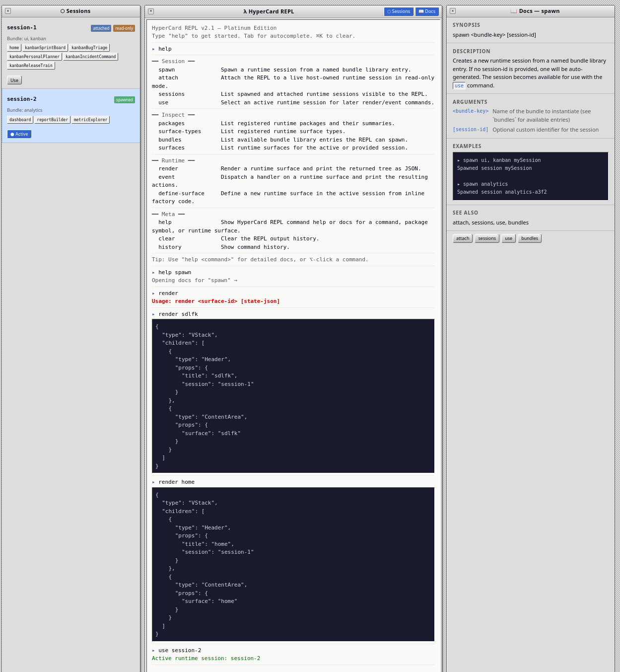The height and width of the screenshot is (672, 620).
Task: Click the Active indicator on session-2
Action: tap(19, 134)
